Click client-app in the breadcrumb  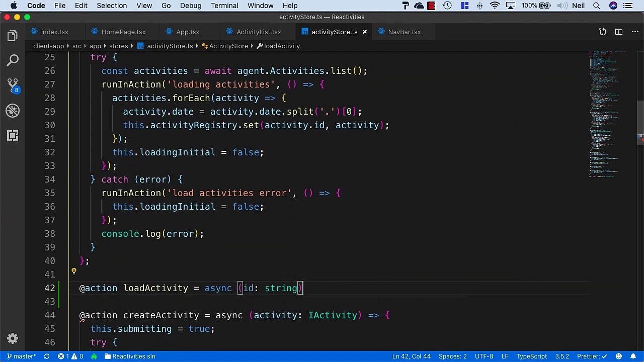tap(48, 46)
